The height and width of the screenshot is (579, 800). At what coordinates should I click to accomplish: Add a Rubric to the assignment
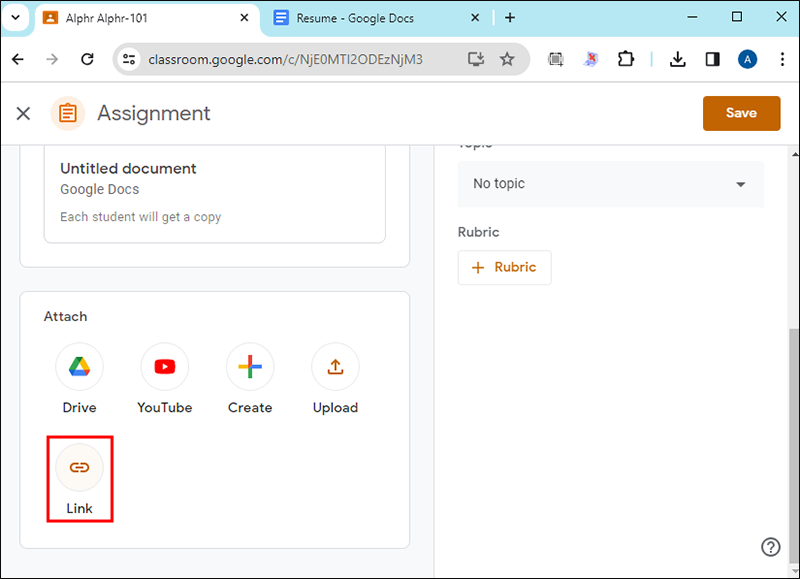(x=504, y=267)
